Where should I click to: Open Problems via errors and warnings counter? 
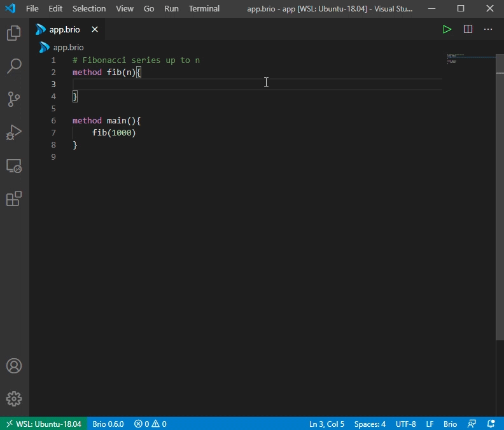tap(150, 424)
